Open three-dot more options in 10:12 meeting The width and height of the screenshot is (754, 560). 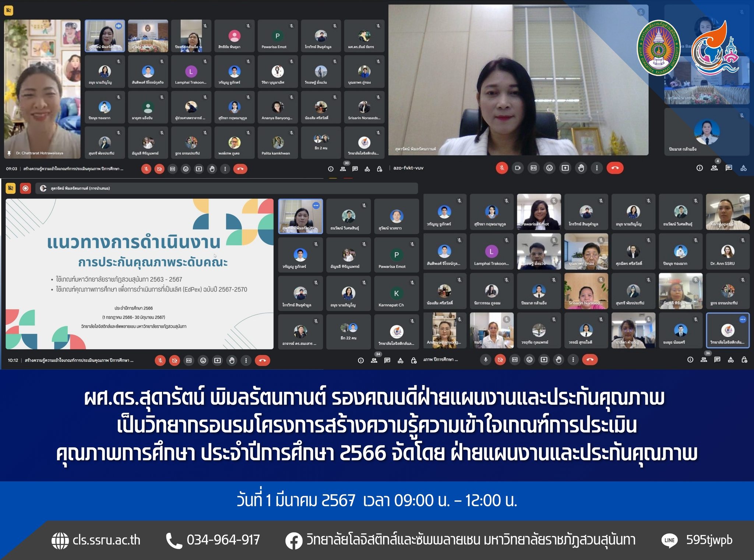pyautogui.click(x=246, y=360)
